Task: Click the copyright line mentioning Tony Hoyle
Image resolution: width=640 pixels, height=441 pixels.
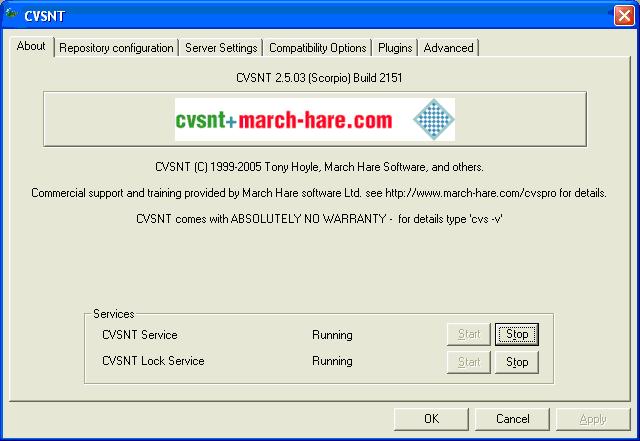Action: [319, 167]
